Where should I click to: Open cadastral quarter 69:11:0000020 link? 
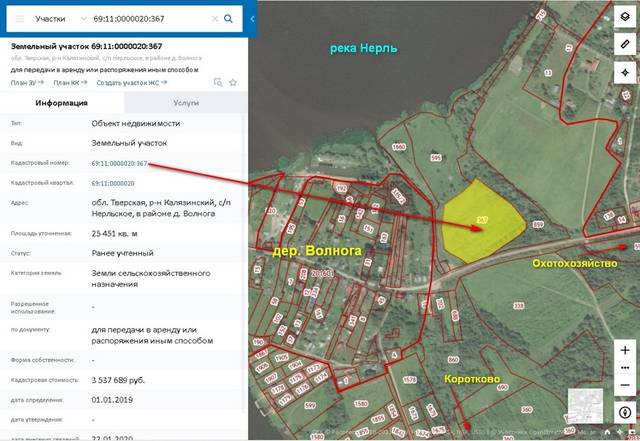click(113, 183)
